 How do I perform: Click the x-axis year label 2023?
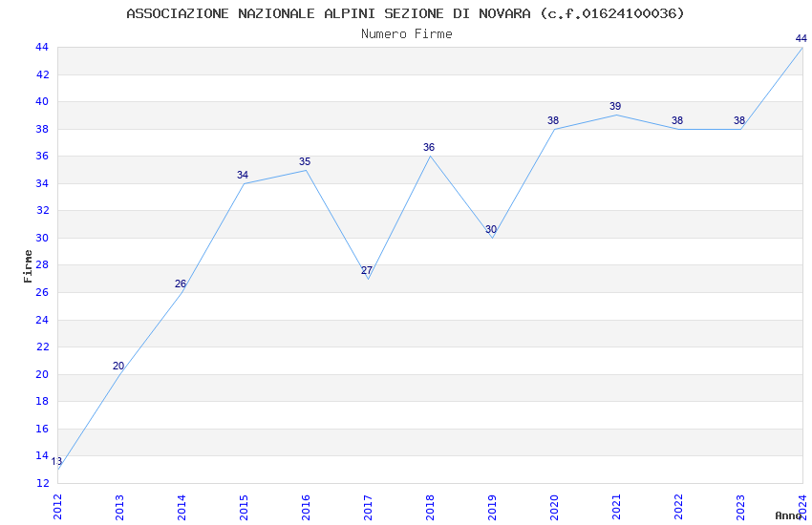[x=741, y=507]
